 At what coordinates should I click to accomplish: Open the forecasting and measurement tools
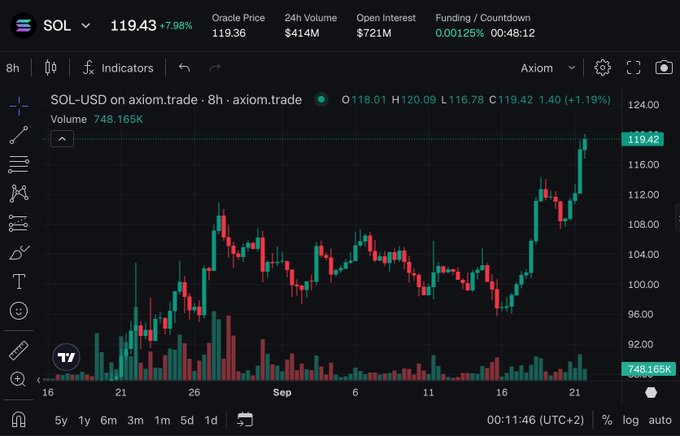[19, 223]
